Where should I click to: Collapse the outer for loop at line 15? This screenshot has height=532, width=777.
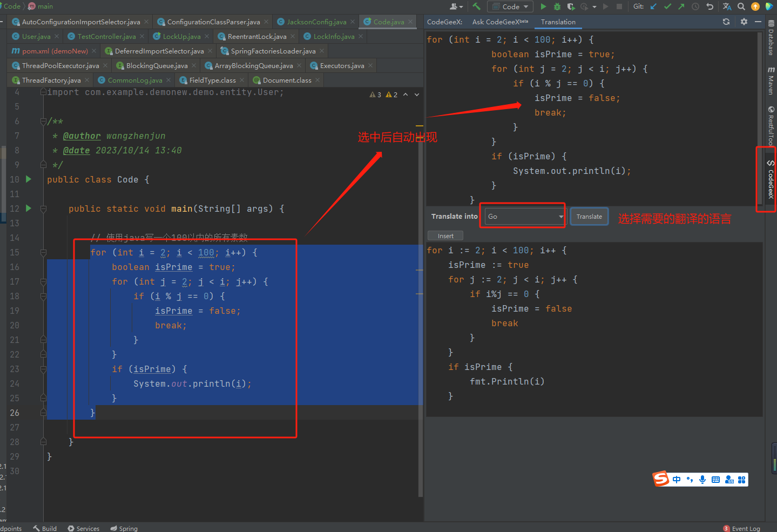(x=43, y=252)
